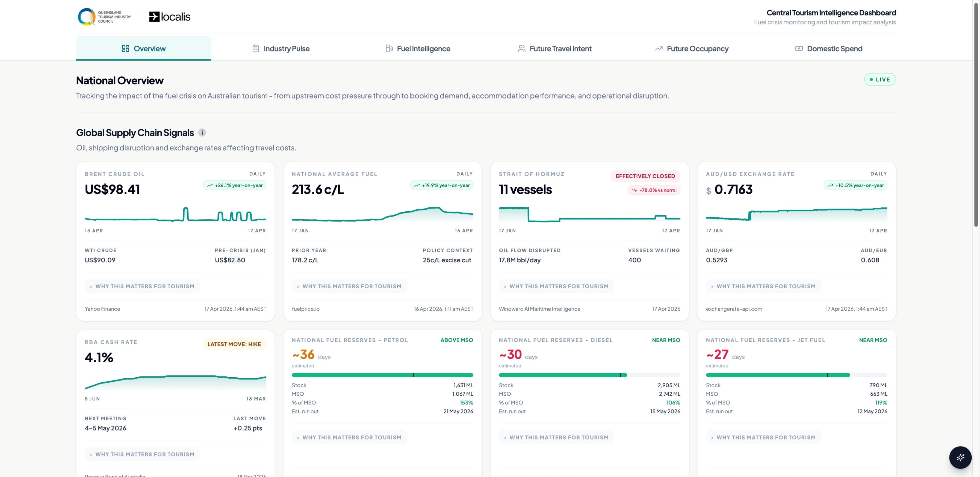Expand WHY THIS MATTERS on AUD/USD exchange card
980x477 pixels.
click(x=763, y=286)
